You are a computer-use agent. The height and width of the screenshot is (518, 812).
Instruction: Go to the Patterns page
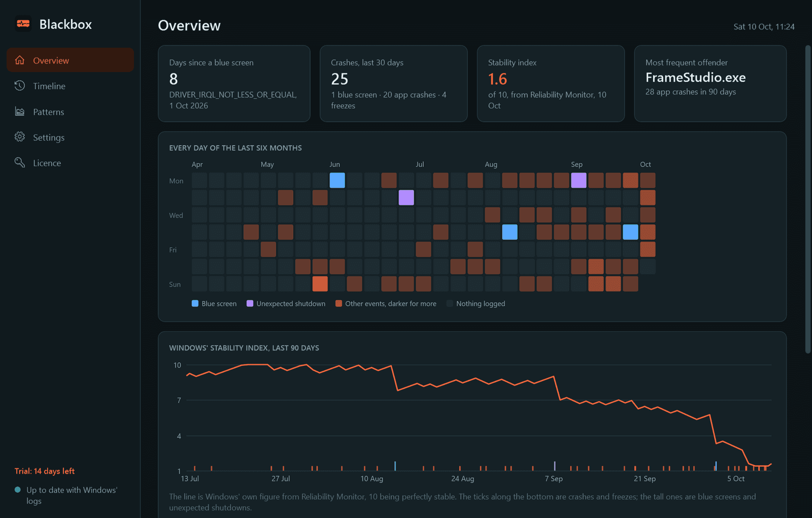(70, 112)
